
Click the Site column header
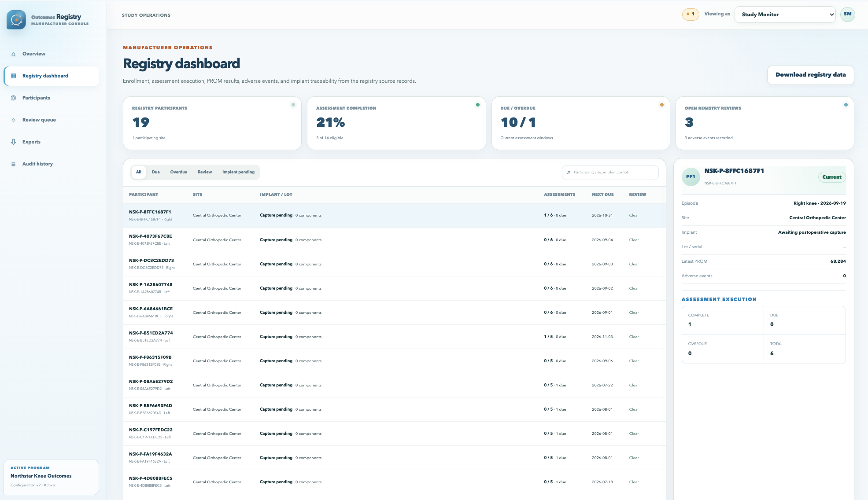coord(197,195)
